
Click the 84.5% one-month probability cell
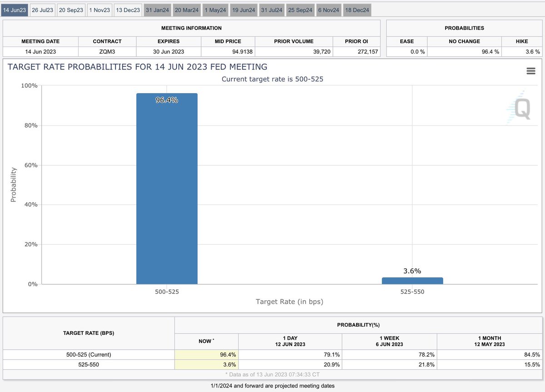490,354
